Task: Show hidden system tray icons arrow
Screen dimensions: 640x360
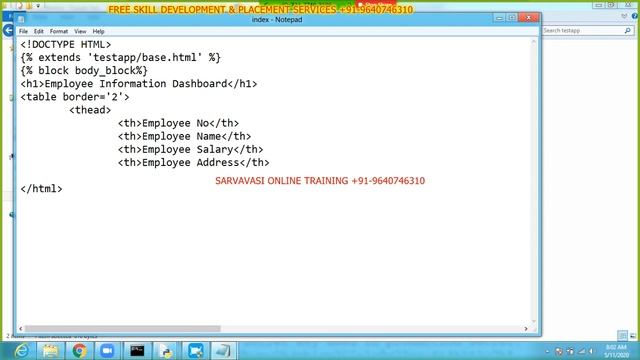Action: click(x=547, y=351)
